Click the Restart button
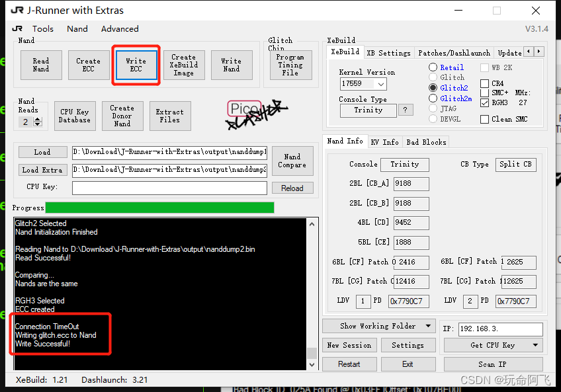 [349, 364]
